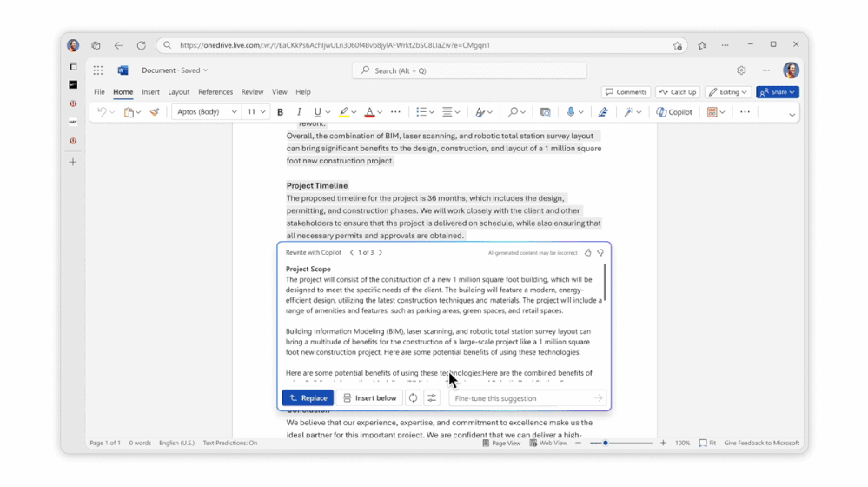Open the app launcher grid
This screenshot has height=487, width=868.
pyautogui.click(x=98, y=70)
